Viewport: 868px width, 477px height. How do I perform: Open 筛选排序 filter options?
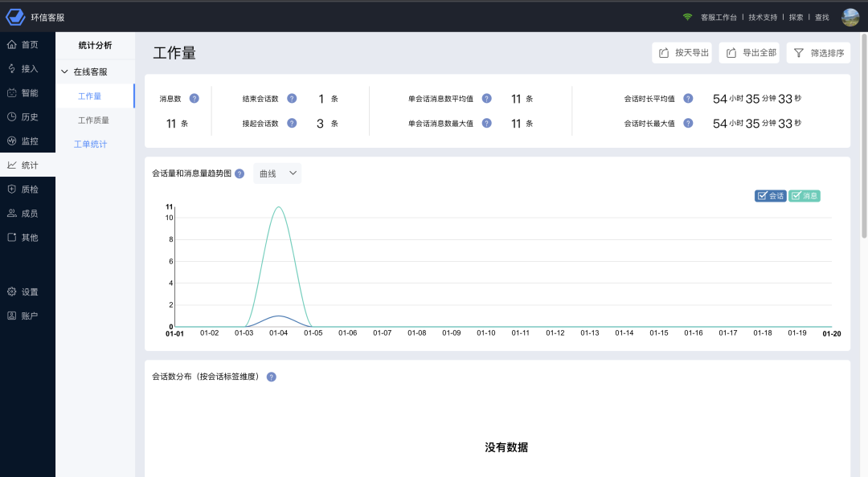point(818,53)
